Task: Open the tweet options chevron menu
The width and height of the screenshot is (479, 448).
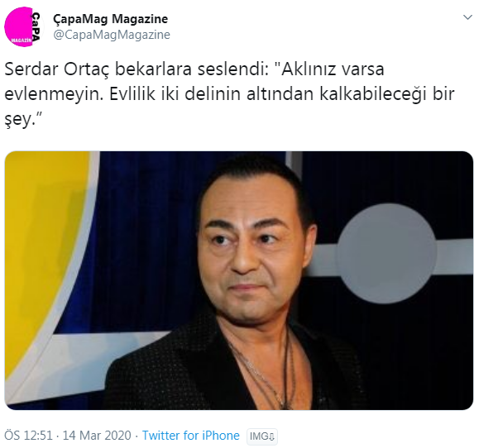Action: point(467,17)
